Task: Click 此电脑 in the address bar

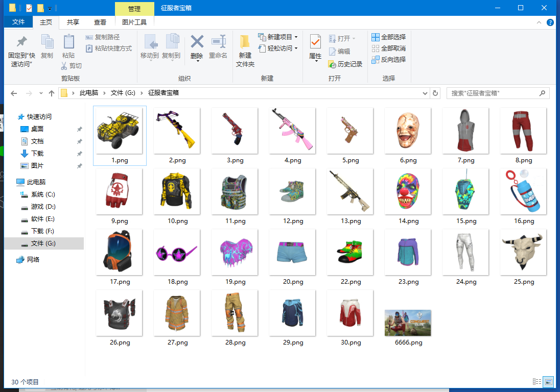Action: pos(88,93)
